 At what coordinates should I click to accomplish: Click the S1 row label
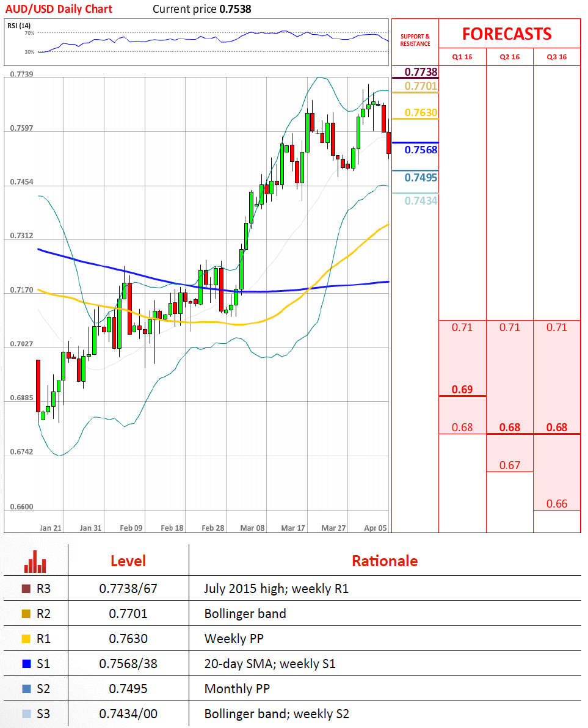click(43, 664)
